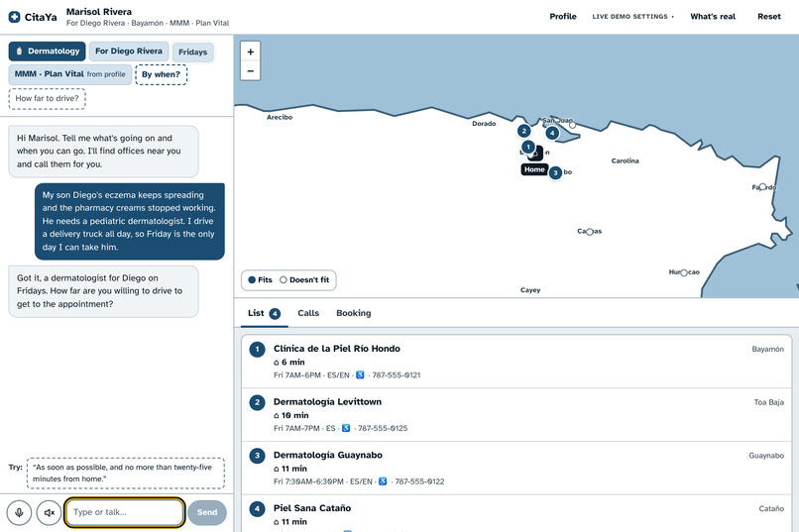This screenshot has width=799, height=532.
Task: Click number badge 4 beside Piel Sana Cataño
Action: pos(257,508)
